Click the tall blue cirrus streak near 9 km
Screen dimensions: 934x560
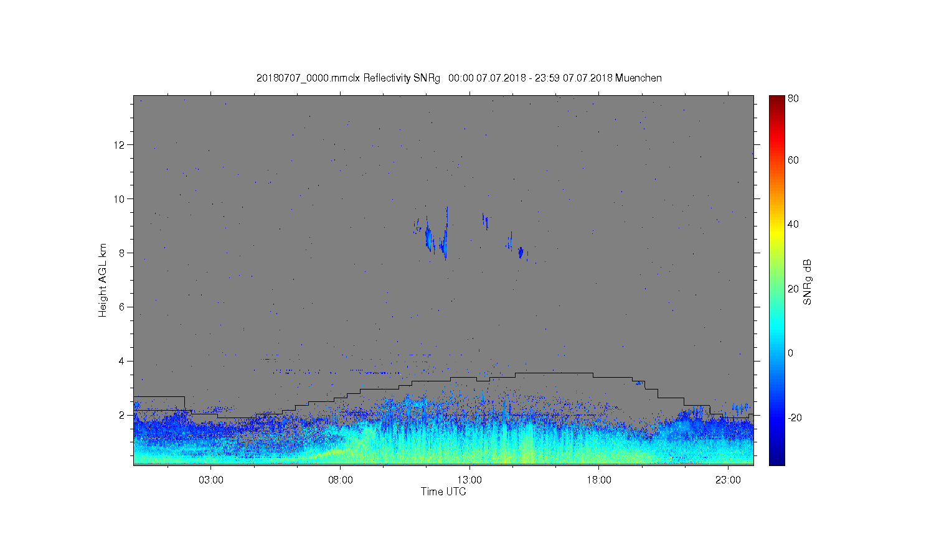[446, 233]
